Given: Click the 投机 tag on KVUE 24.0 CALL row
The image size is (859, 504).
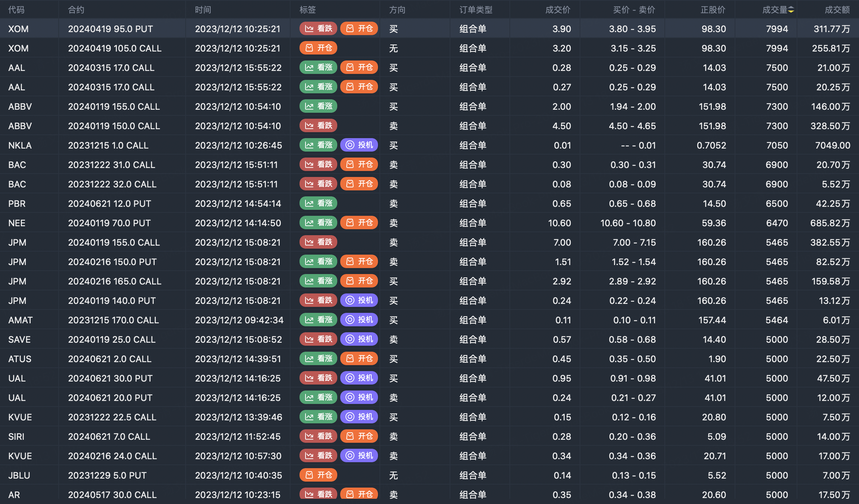Looking at the screenshot, I should (359, 456).
